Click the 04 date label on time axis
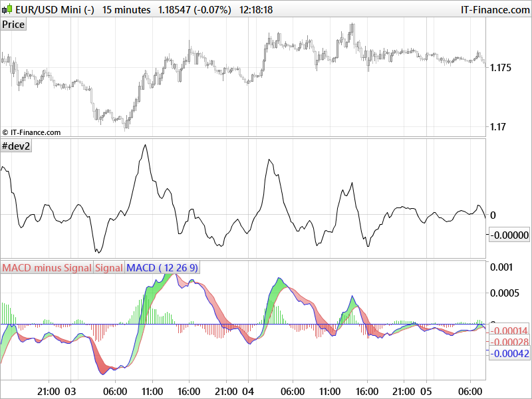The height and width of the screenshot is (399, 532). [x=248, y=392]
